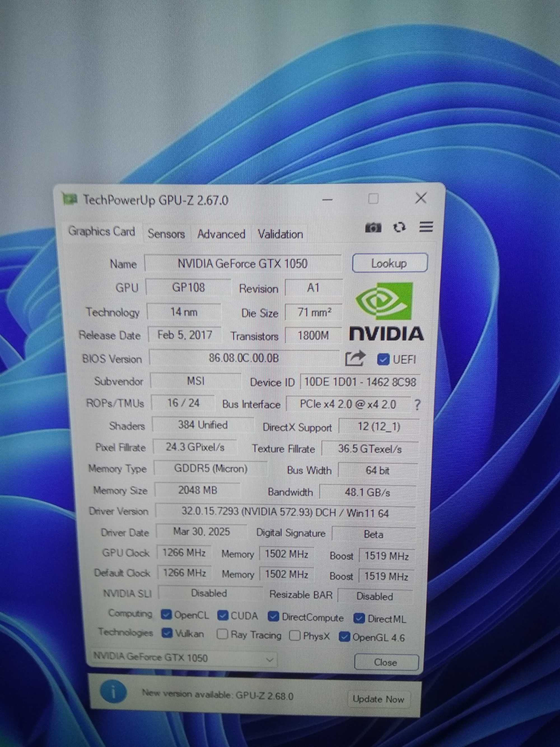Click the Release Date value Feb 5, 2017
This screenshot has height=747, width=560.
tap(185, 335)
